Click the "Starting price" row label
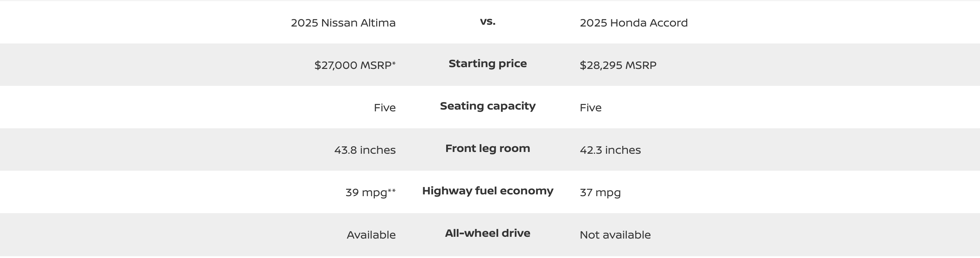 click(x=487, y=64)
